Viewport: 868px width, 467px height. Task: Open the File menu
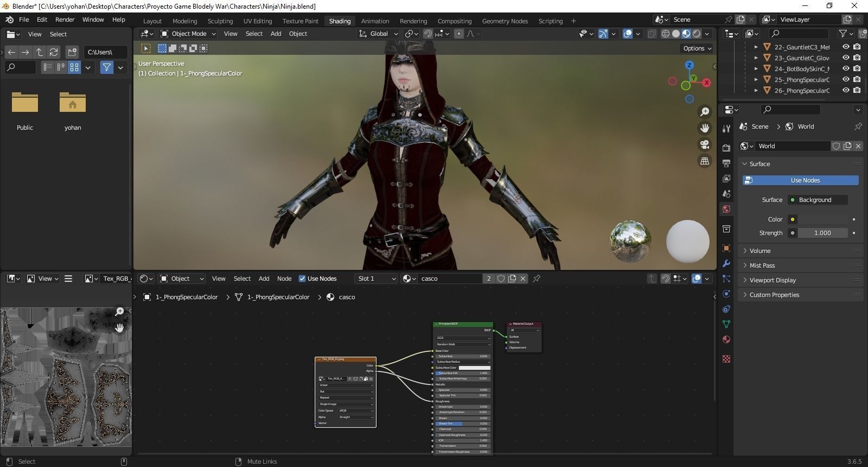point(24,20)
